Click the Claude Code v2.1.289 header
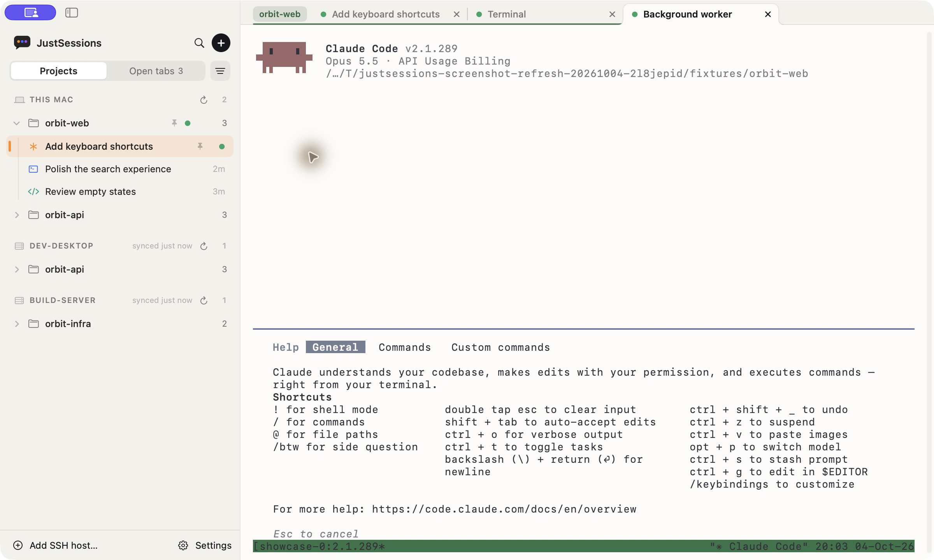 (392, 49)
